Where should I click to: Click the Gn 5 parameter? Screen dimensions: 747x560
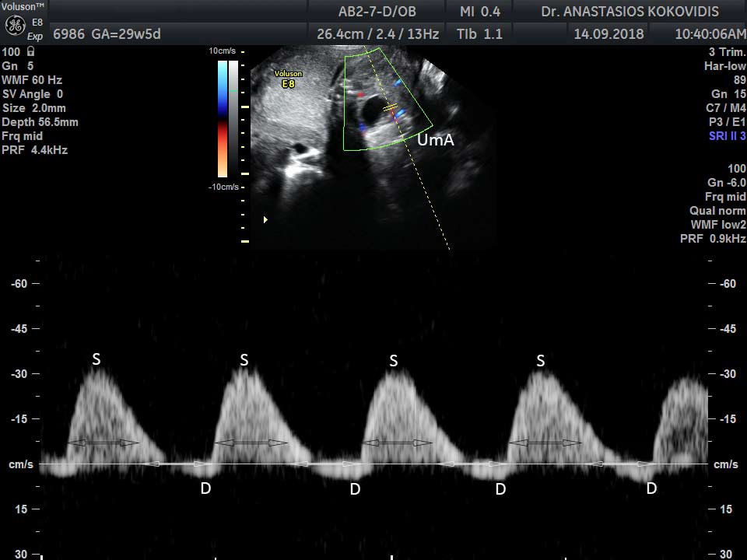click(18, 65)
